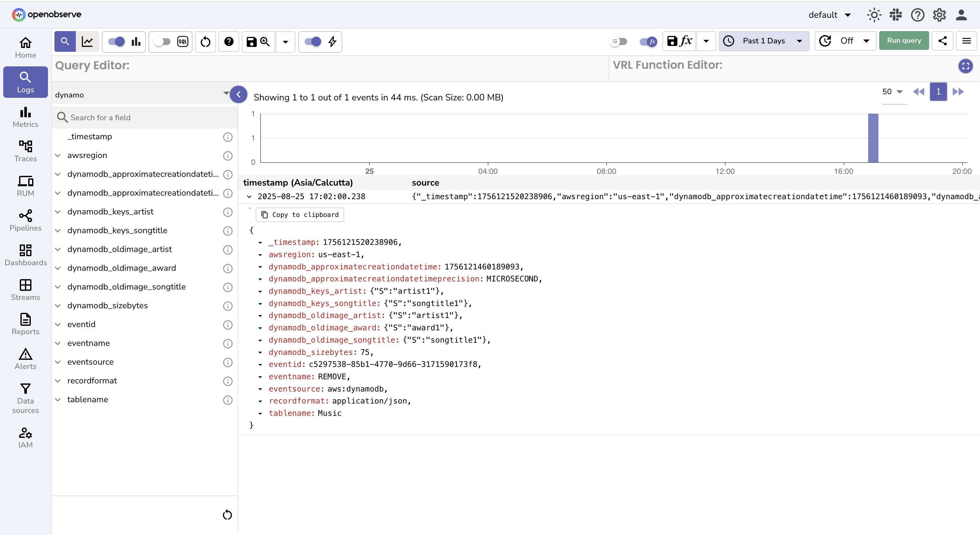Image resolution: width=980 pixels, height=535 pixels.
Task: Open saved searches magnifier icon
Action: [265, 42]
